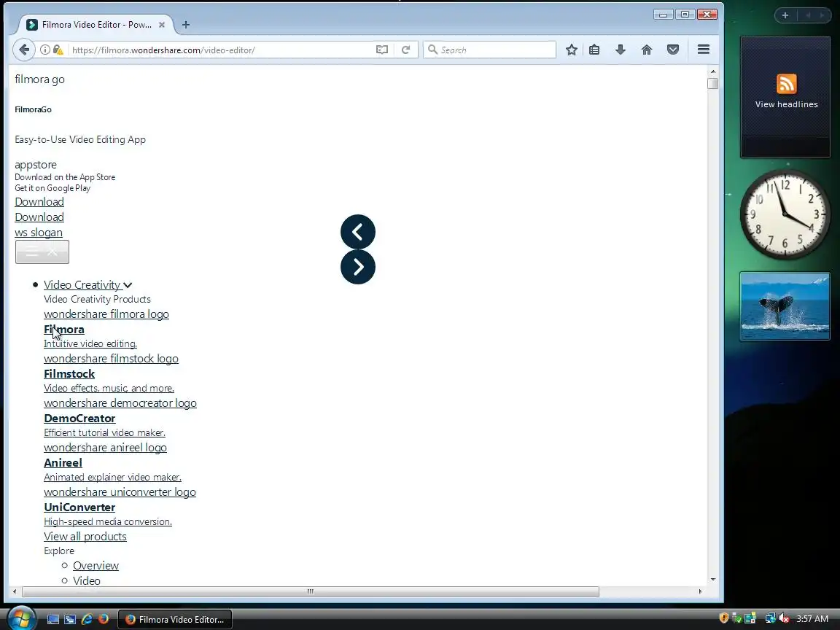Click the carousel previous arrow button
This screenshot has height=630, width=840.
(358, 232)
